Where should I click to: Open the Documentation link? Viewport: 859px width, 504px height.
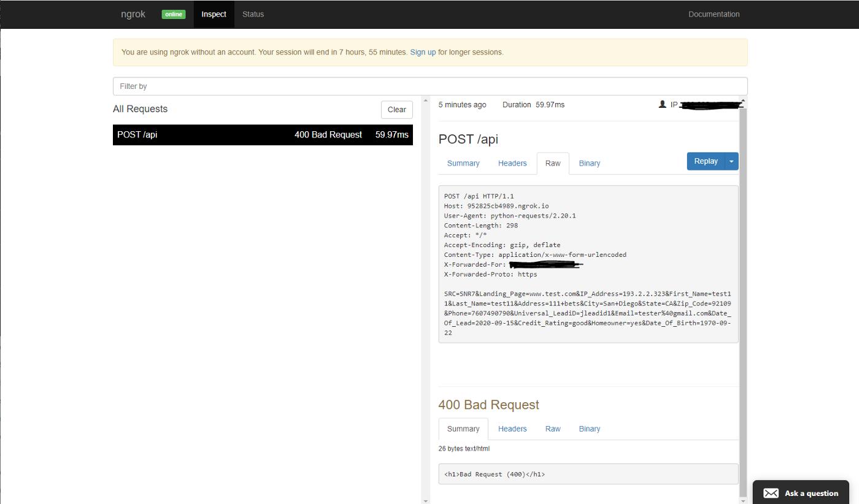click(x=714, y=13)
